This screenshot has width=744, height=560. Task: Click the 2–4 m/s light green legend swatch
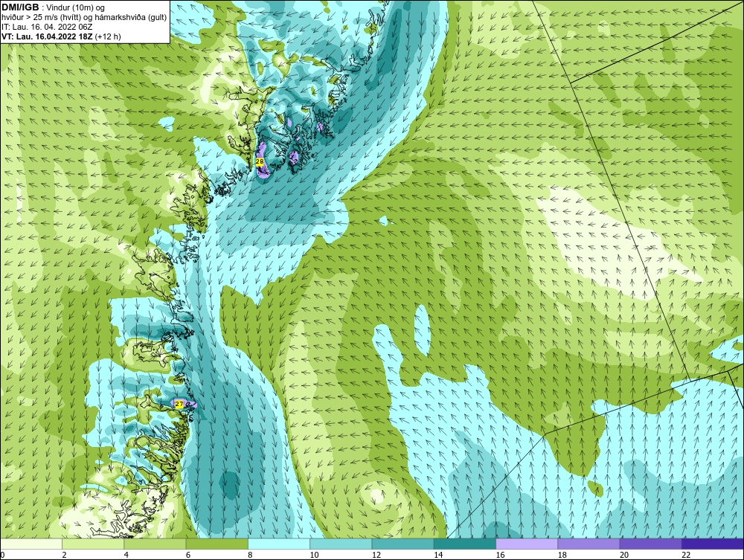(93, 544)
